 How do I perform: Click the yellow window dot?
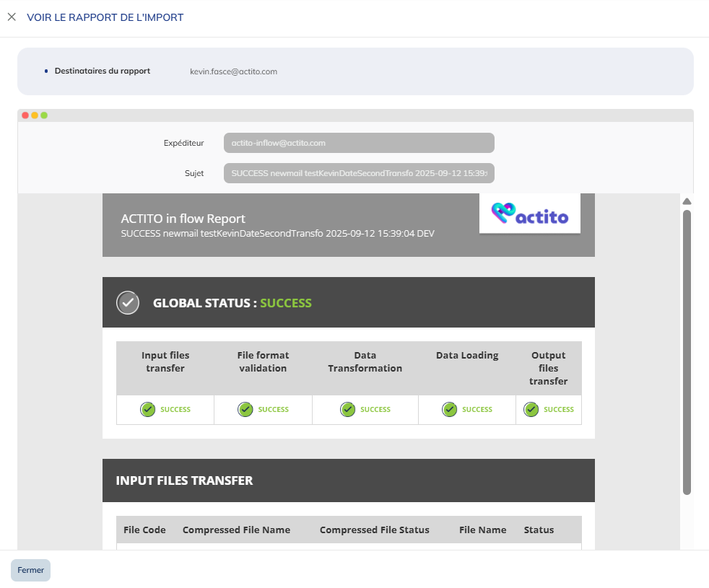click(35, 115)
